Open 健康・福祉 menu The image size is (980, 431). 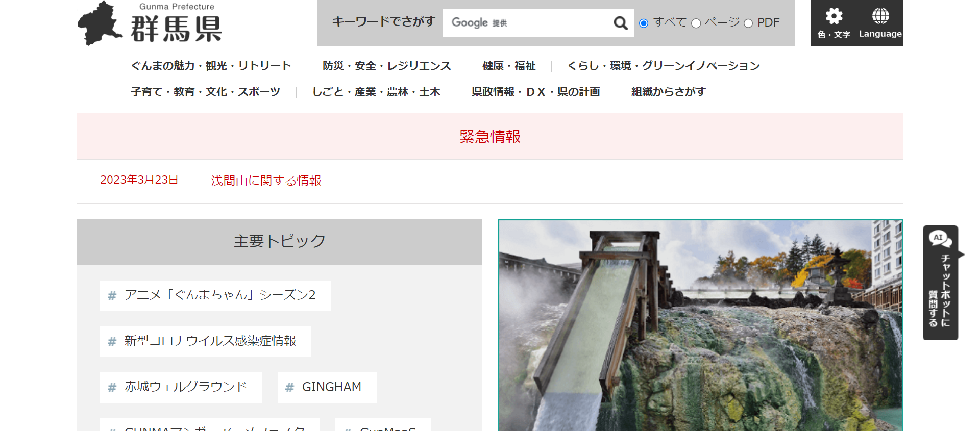pos(509,66)
